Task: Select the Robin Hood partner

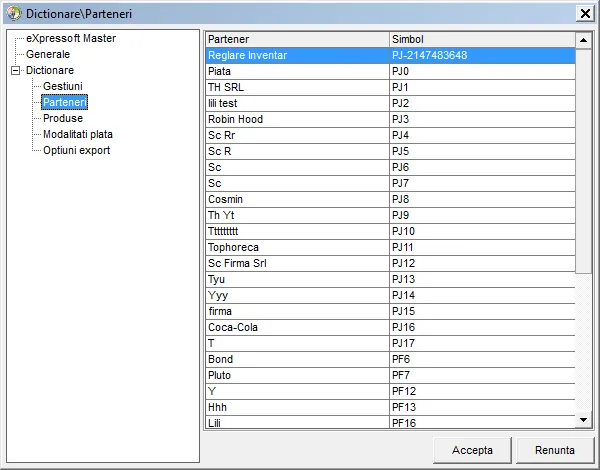Action: pyautogui.click(x=297, y=119)
